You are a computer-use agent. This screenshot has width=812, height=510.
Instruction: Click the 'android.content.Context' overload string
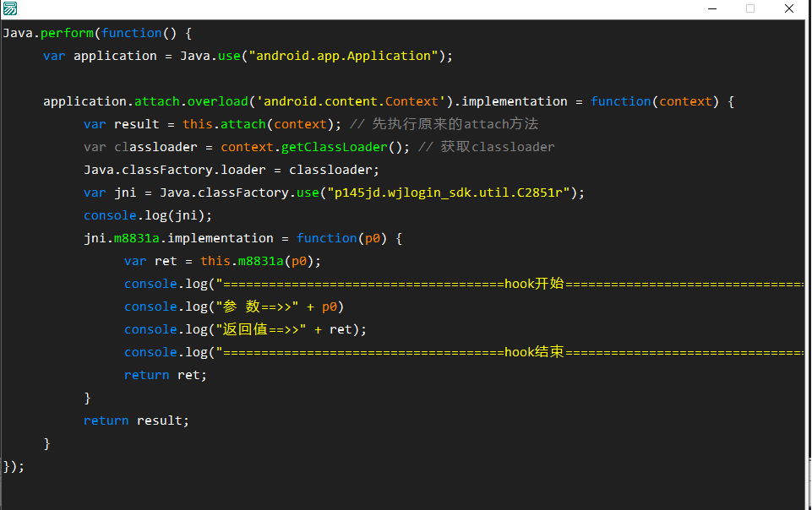point(352,101)
